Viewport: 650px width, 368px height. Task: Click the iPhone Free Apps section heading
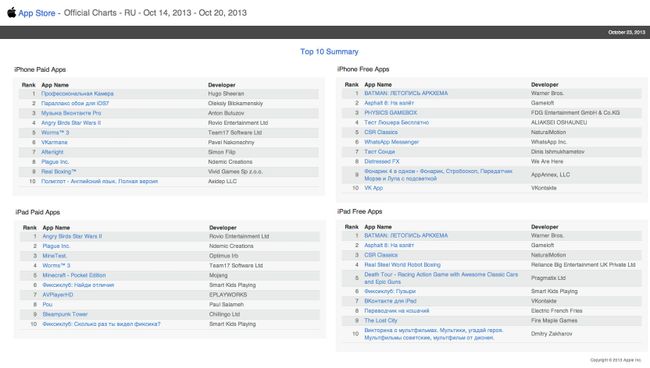point(363,69)
